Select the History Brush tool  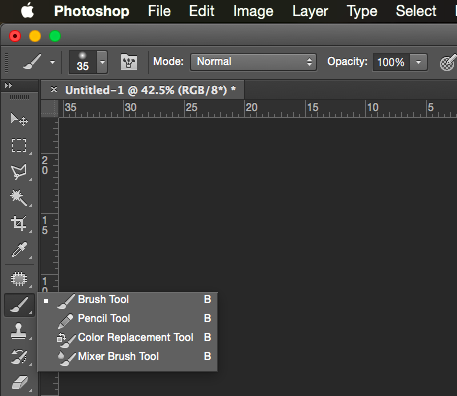(19, 357)
